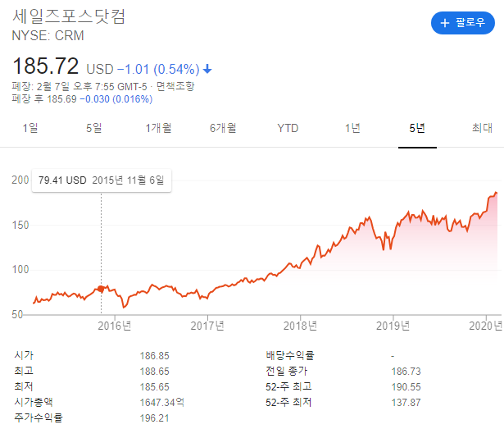This screenshot has width=504, height=429.
Task: Click the 2017년 axis label
Action: click(x=207, y=326)
